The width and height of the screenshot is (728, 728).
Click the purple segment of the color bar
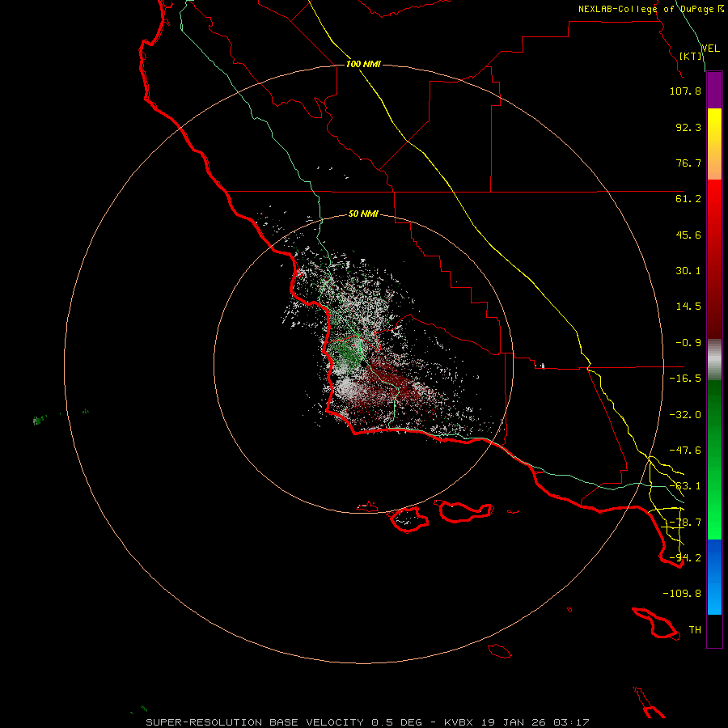pyautogui.click(x=714, y=90)
